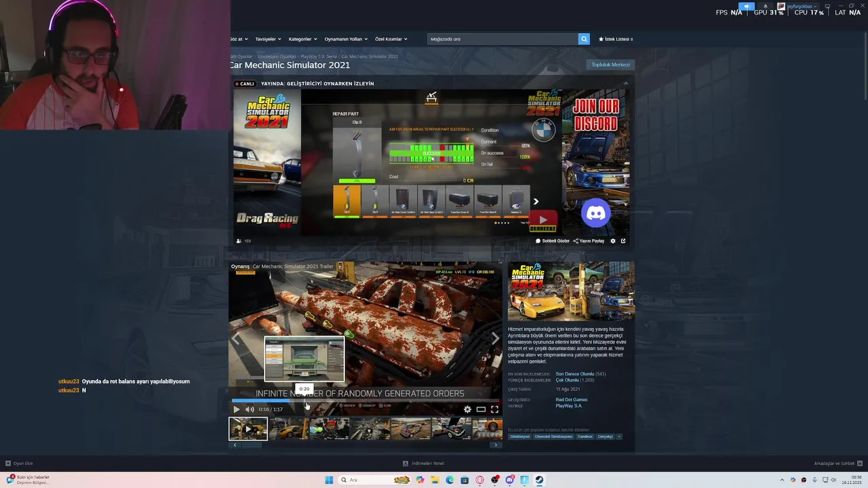The width and height of the screenshot is (868, 488).
Task: Open OBS Studio from the taskbar
Action: click(x=494, y=480)
